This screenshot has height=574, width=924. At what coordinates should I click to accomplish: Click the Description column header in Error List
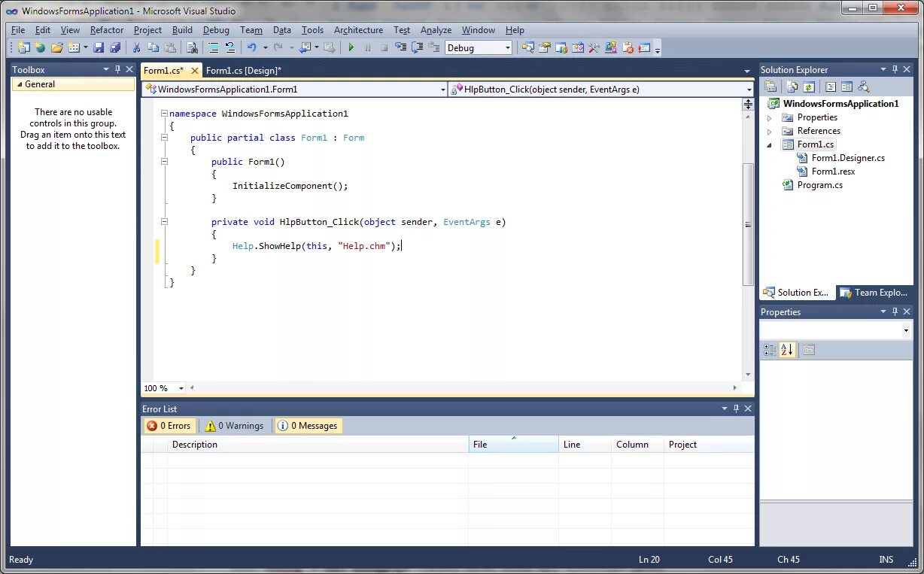point(318,445)
